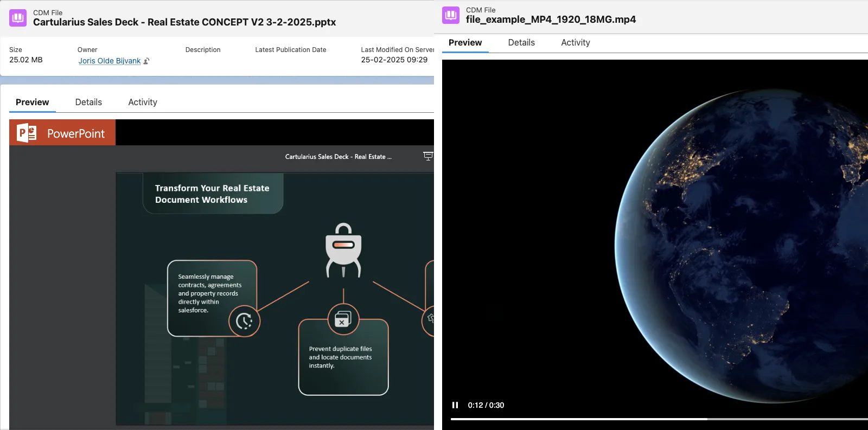This screenshot has height=430, width=868.
Task: Click the change owner icon beside Joris Olde Bijvank
Action: (x=146, y=61)
